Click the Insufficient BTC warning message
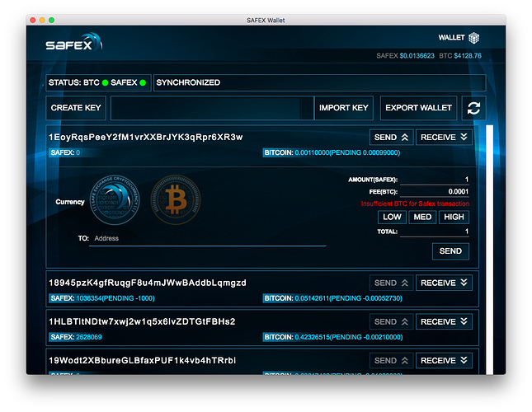Screen dimensions: 532x412 (415, 204)
